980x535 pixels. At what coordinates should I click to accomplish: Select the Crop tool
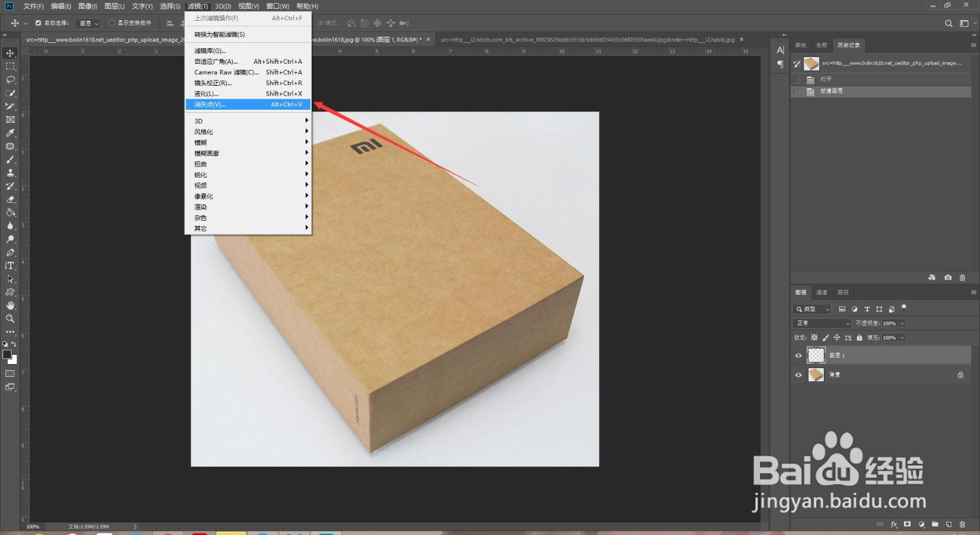coord(10,106)
